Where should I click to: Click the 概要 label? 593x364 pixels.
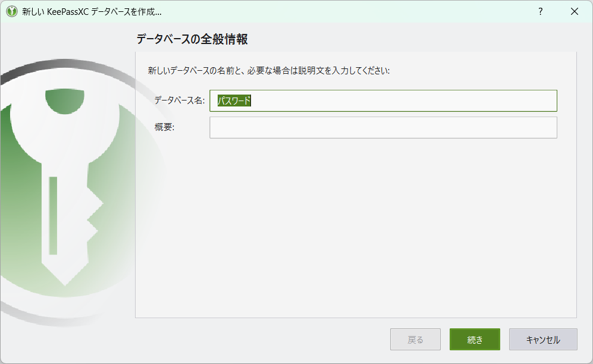(x=164, y=127)
